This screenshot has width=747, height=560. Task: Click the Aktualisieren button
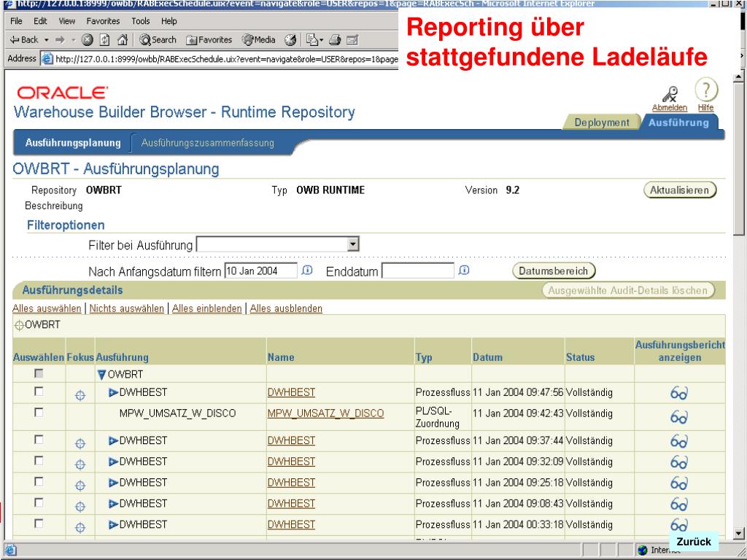click(680, 190)
